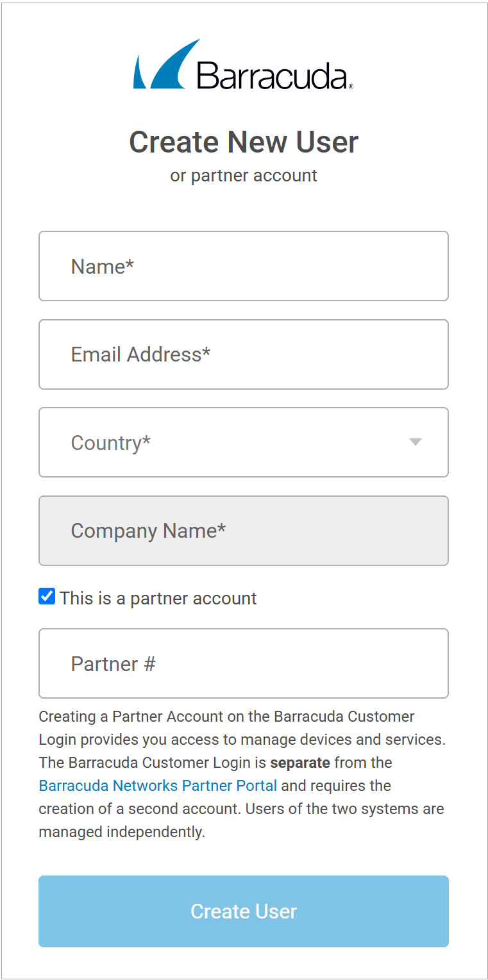Toggle the partner account checkbox
Screen dimensions: 488x980
click(x=46, y=596)
